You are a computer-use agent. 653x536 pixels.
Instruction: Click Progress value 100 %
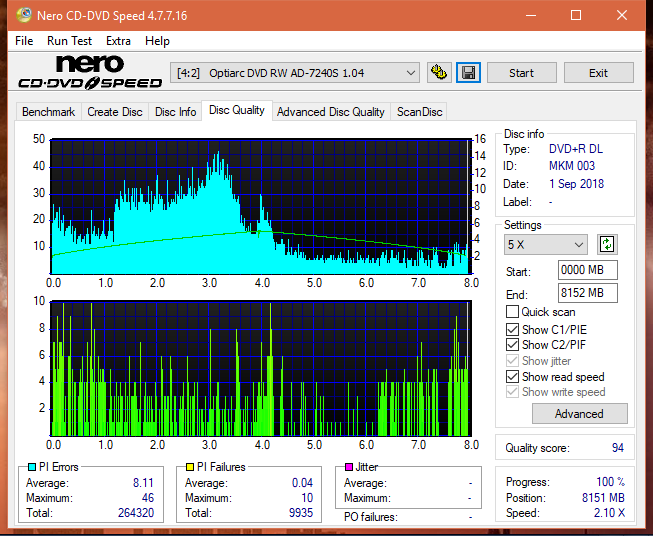click(611, 482)
